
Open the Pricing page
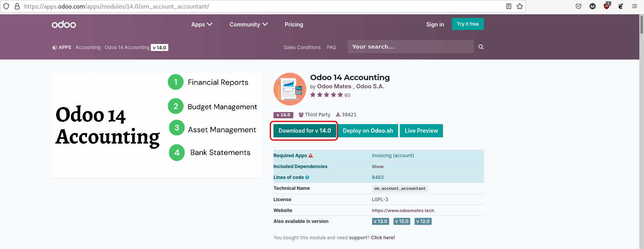pos(294,25)
